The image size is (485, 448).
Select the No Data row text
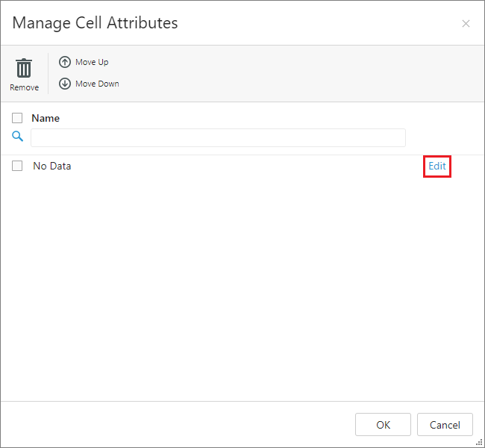52,166
